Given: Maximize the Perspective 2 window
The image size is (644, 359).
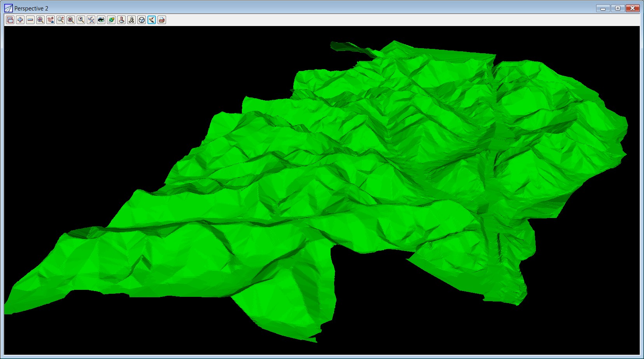Looking at the screenshot, I should pyautogui.click(x=618, y=8).
